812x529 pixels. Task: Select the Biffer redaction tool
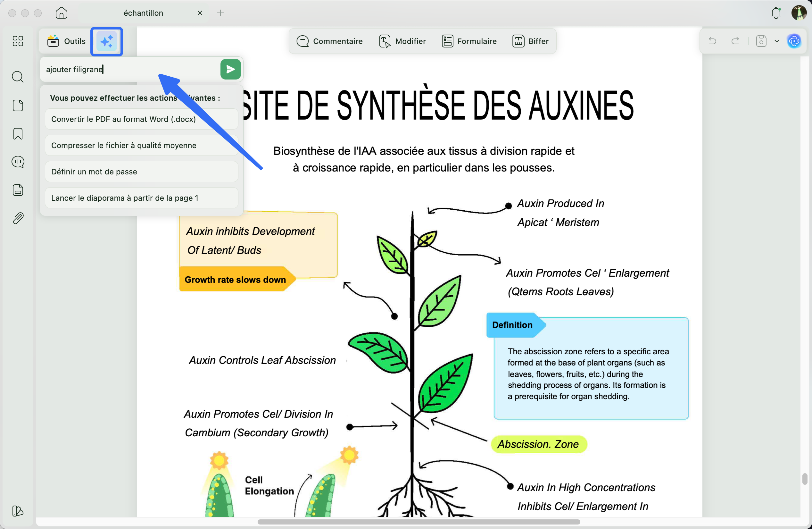(530, 41)
